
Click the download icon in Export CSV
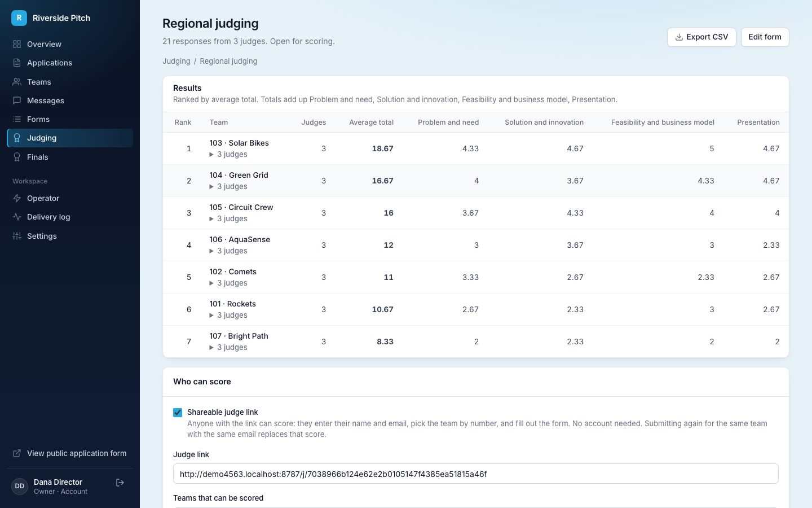[x=679, y=37]
